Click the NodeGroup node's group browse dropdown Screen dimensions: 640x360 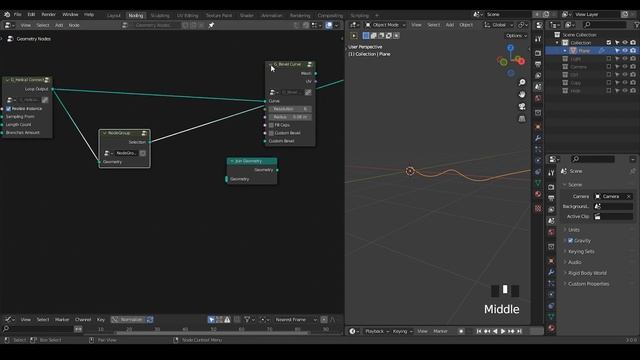[108, 153]
